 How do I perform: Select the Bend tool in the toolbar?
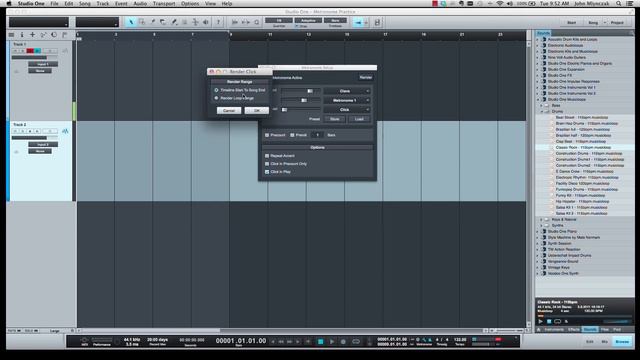pos(196,22)
